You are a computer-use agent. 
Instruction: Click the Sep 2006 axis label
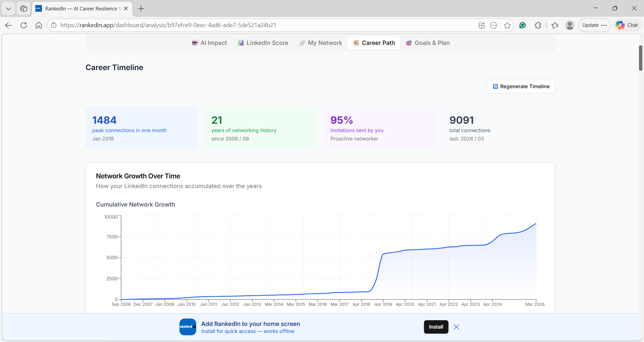(121, 304)
